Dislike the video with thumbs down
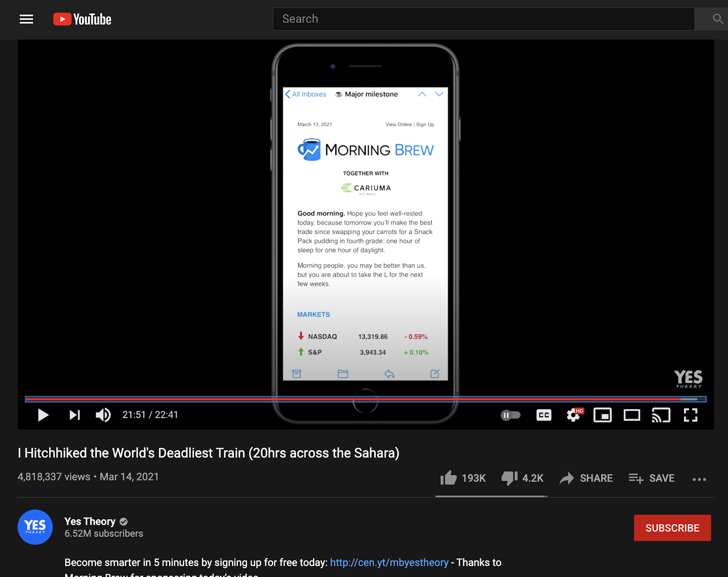Image resolution: width=728 pixels, height=577 pixels. coord(510,478)
